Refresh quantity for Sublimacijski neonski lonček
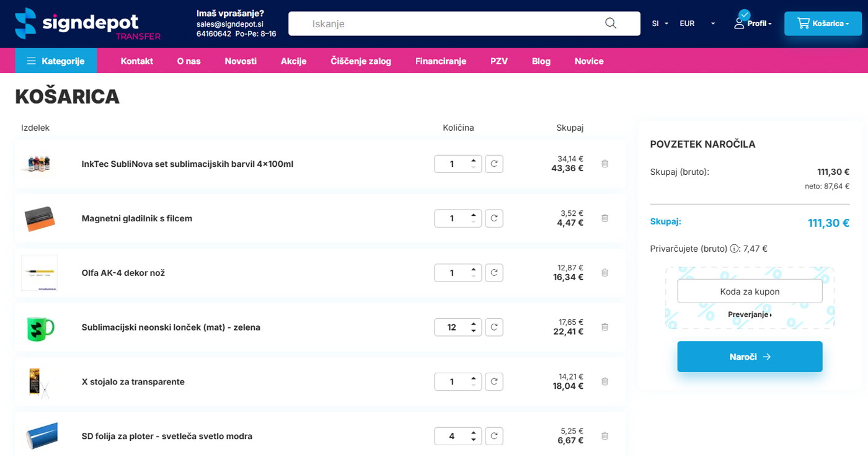 tap(494, 327)
